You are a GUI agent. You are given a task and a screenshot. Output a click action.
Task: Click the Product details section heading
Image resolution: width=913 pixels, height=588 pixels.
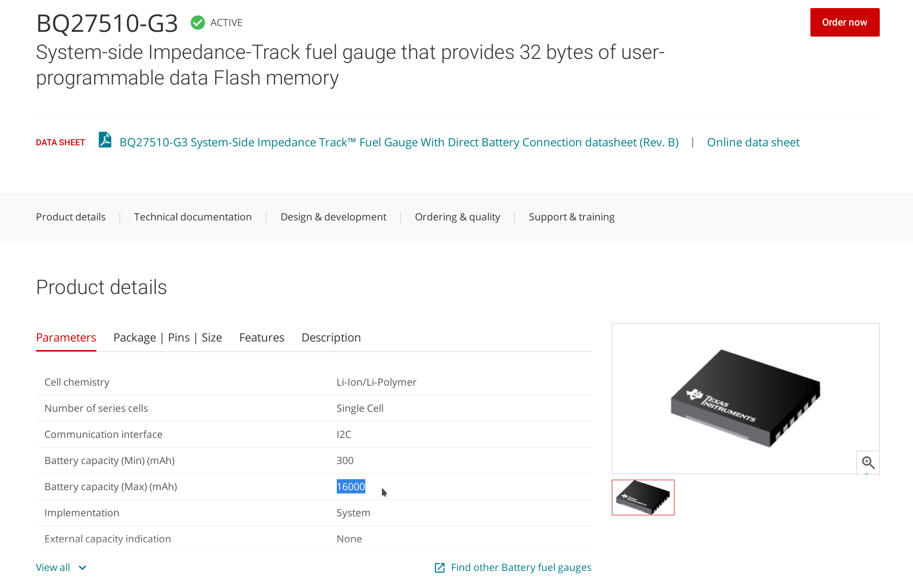click(101, 287)
